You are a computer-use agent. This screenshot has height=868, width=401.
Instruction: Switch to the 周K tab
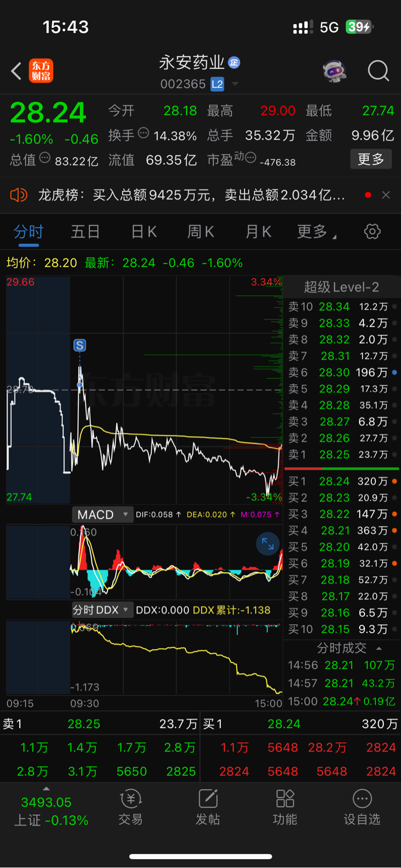tap(200, 232)
